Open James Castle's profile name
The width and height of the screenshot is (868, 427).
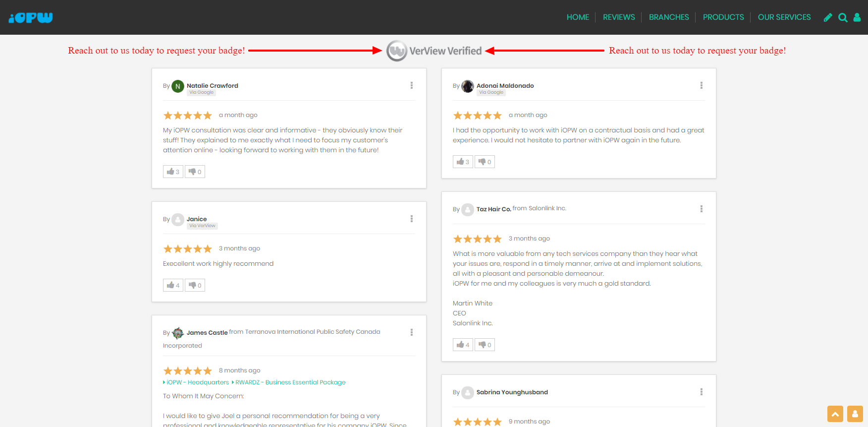[207, 333]
